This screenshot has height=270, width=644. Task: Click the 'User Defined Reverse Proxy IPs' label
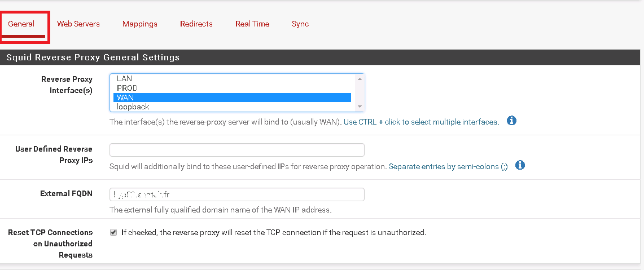tap(54, 154)
